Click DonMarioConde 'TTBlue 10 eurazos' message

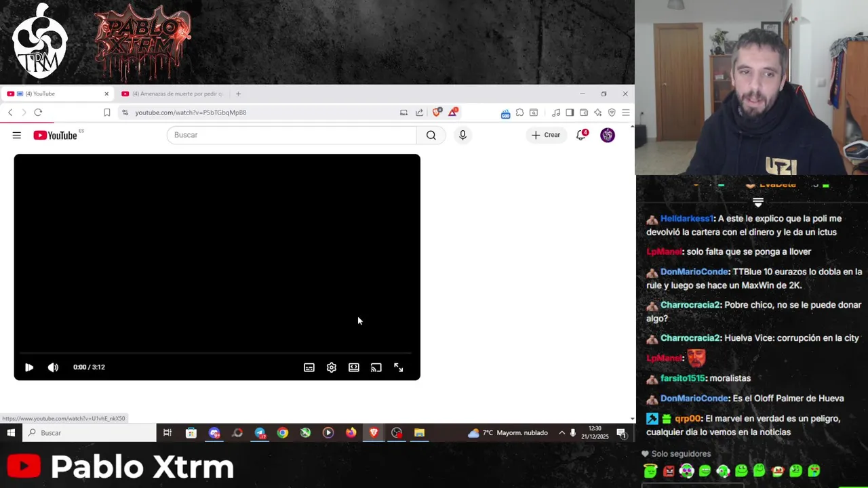click(x=754, y=279)
